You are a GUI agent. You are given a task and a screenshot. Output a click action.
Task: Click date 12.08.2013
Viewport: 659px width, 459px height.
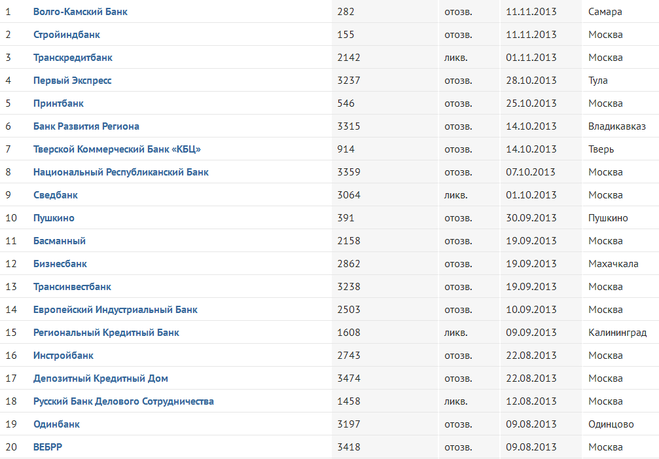pos(531,401)
